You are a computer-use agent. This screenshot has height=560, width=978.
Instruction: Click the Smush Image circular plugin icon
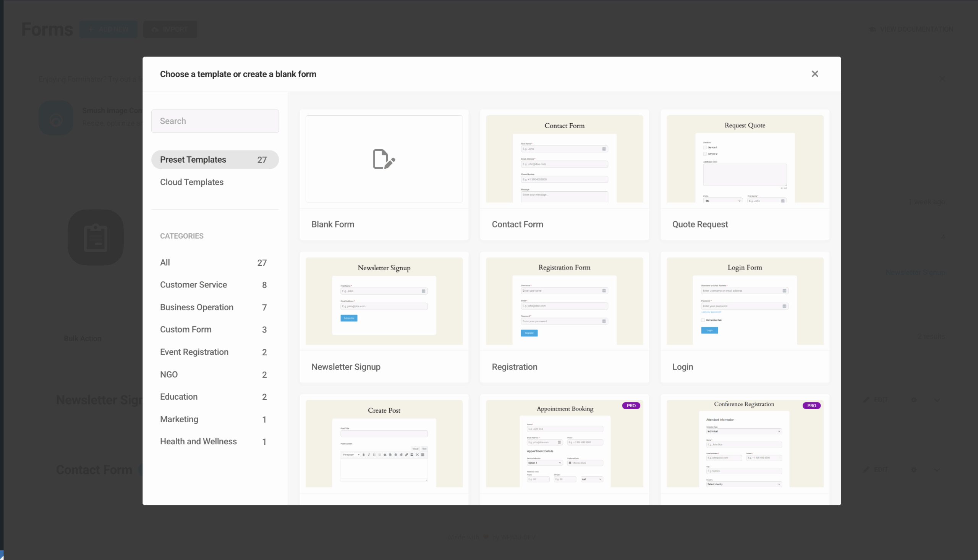pos(56,118)
